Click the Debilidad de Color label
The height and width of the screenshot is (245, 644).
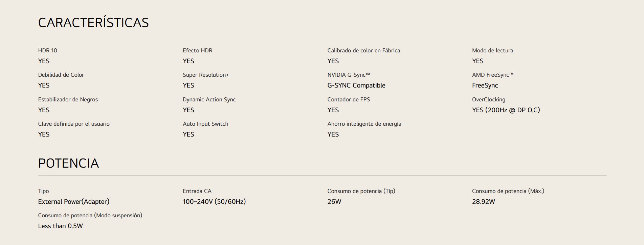point(61,75)
